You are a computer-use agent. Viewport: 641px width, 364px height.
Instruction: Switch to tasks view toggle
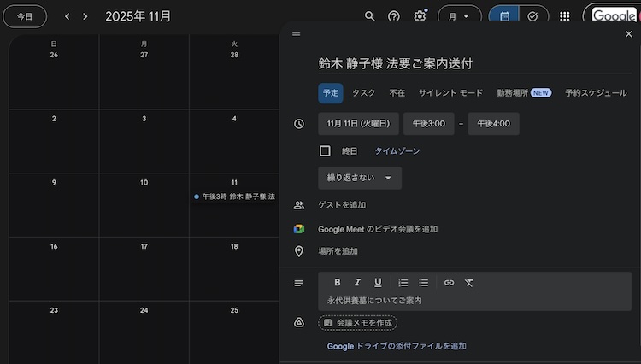tap(532, 16)
